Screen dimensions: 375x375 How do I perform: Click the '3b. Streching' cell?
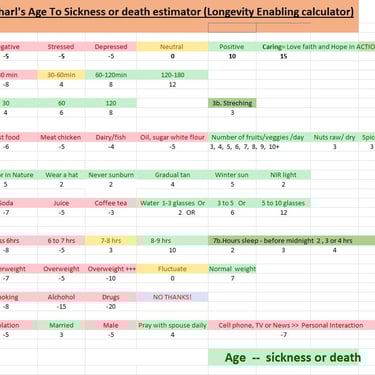pyautogui.click(x=232, y=103)
